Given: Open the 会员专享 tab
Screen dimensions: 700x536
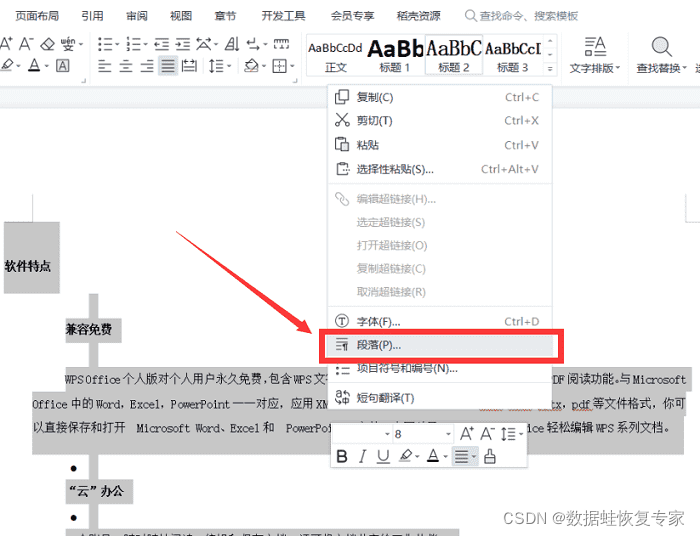Looking at the screenshot, I should (352, 16).
